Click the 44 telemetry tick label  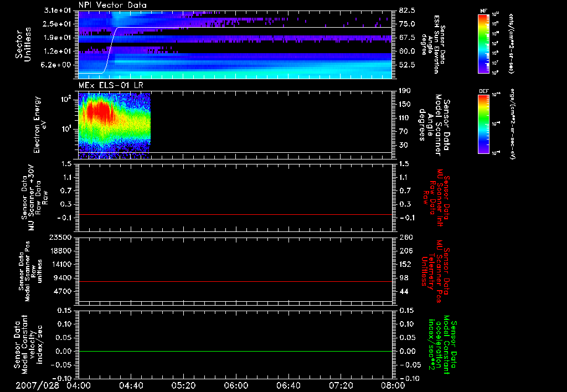point(403,291)
